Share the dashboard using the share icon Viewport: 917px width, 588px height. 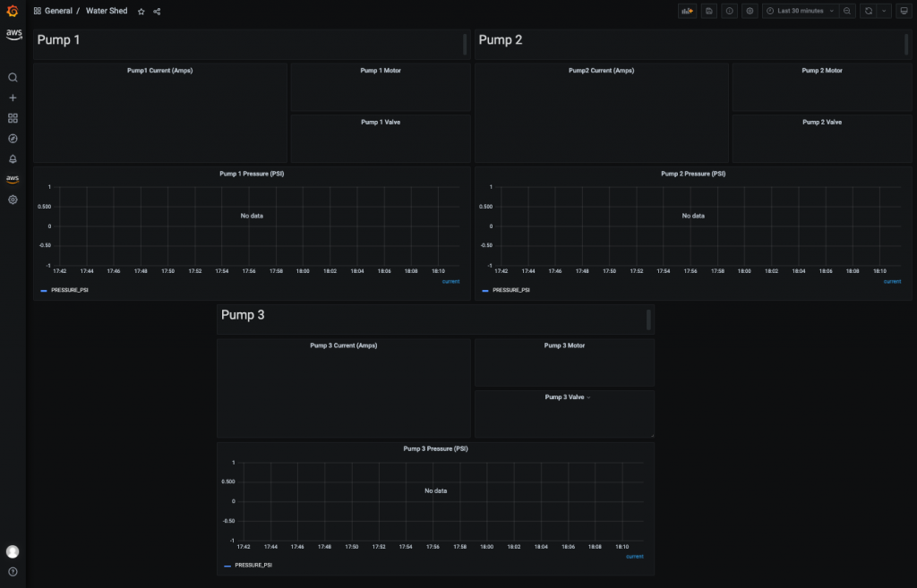tap(156, 11)
